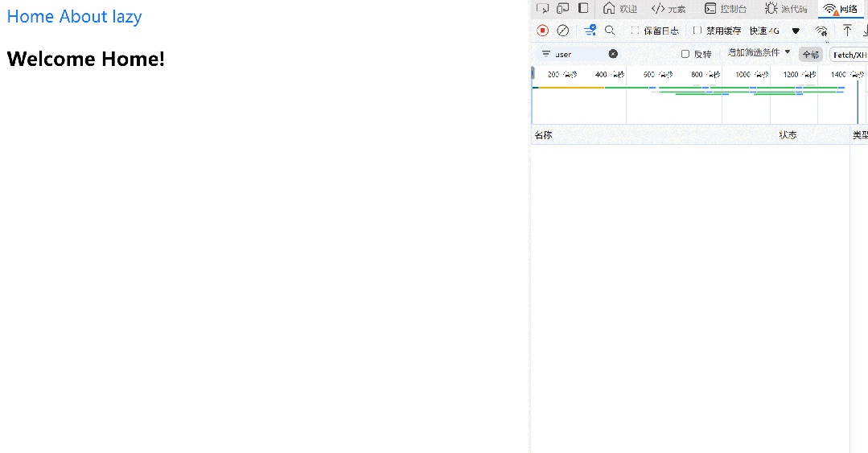
Task: Activate the inspect element picker icon
Action: [542, 8]
